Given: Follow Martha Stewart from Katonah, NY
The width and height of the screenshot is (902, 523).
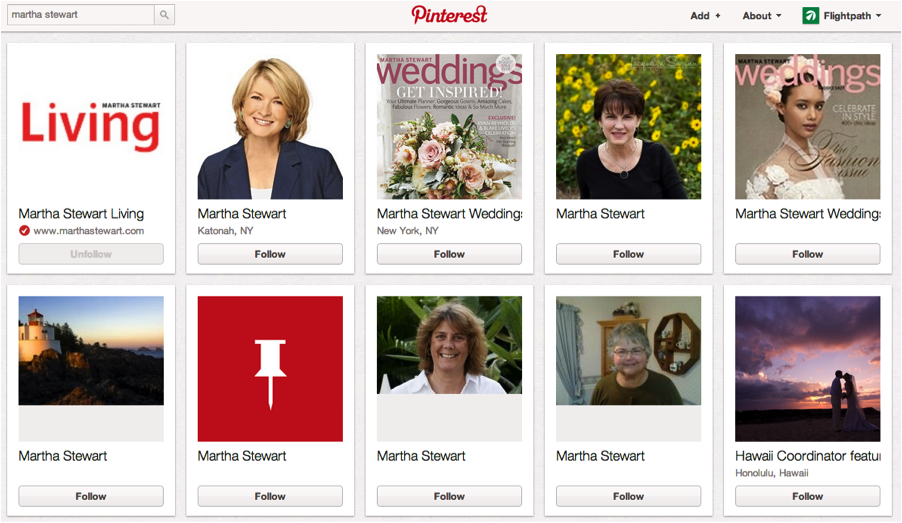Looking at the screenshot, I should coord(270,254).
